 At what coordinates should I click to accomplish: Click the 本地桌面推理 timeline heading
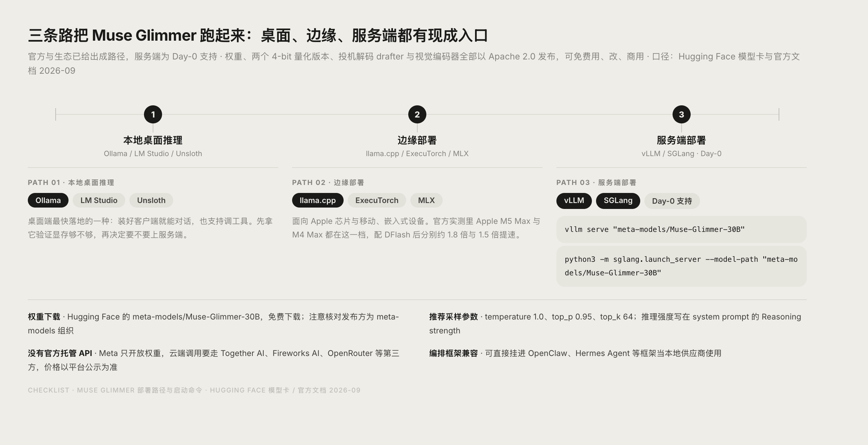click(x=153, y=140)
